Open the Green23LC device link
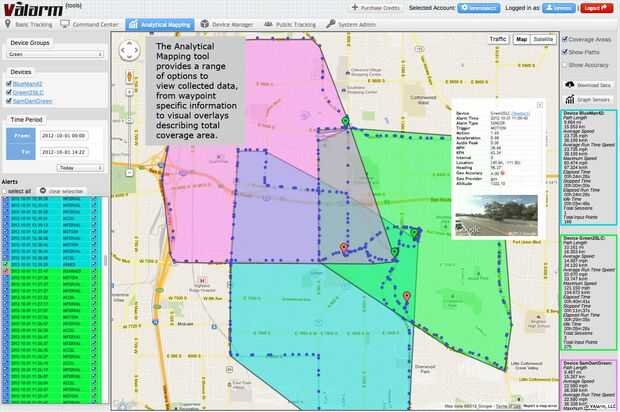Image resolution: width=620 pixels, height=412 pixels. pos(28,93)
